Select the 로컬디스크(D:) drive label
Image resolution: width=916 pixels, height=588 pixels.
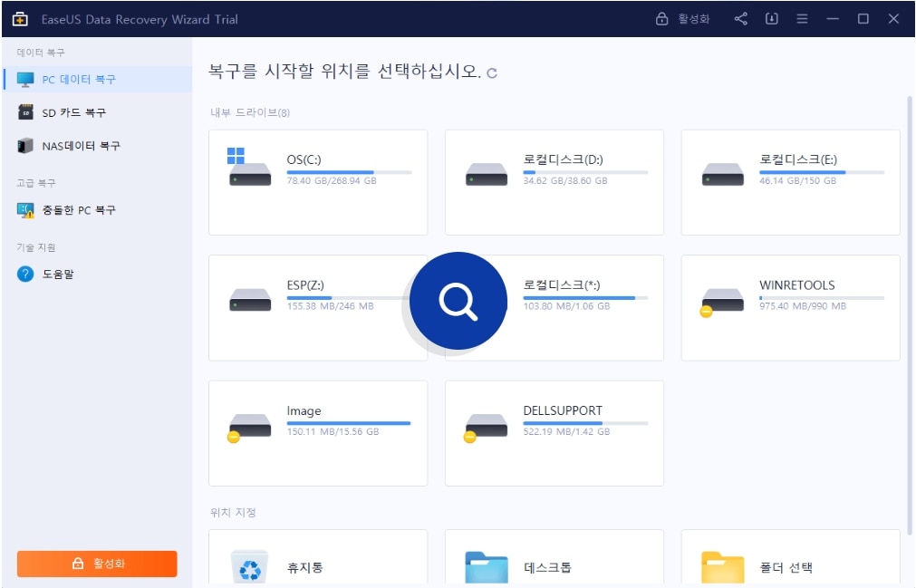(x=564, y=159)
